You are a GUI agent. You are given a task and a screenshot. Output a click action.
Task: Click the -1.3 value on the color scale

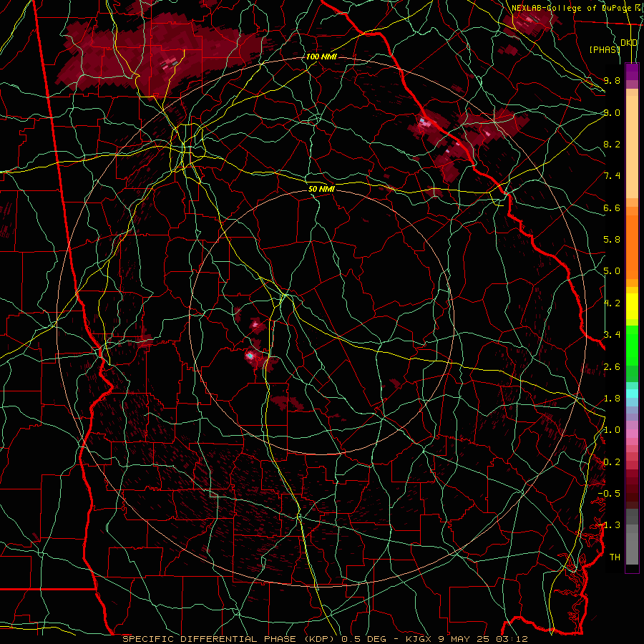click(x=609, y=525)
